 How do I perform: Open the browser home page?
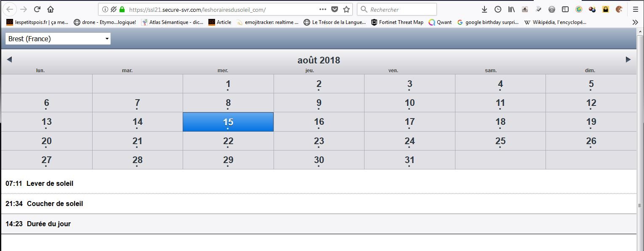point(51,9)
